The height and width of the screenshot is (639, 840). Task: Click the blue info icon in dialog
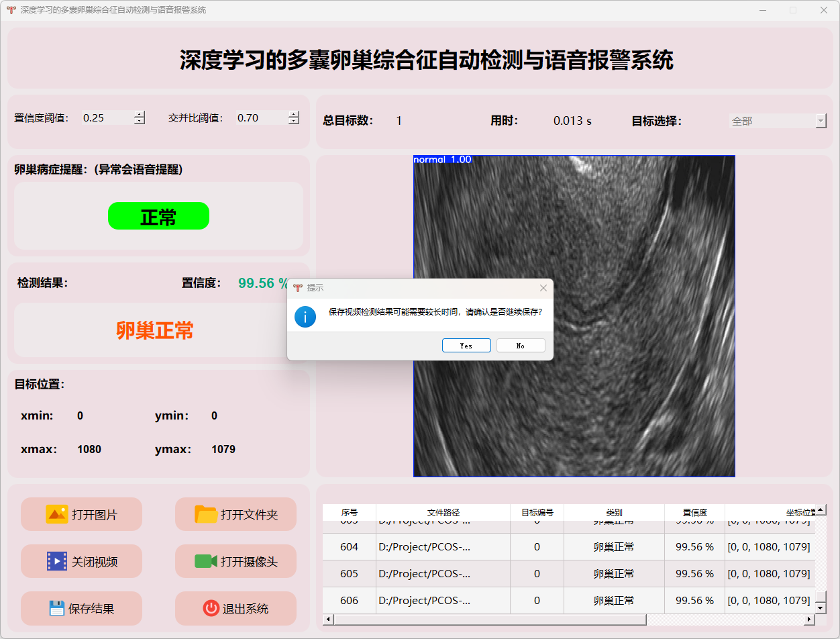click(x=305, y=316)
